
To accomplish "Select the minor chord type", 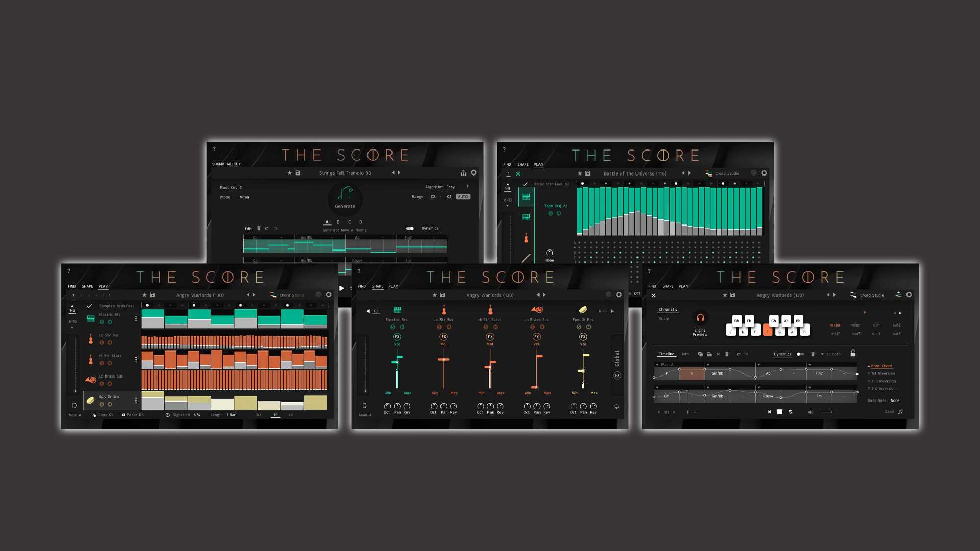I will click(855, 325).
